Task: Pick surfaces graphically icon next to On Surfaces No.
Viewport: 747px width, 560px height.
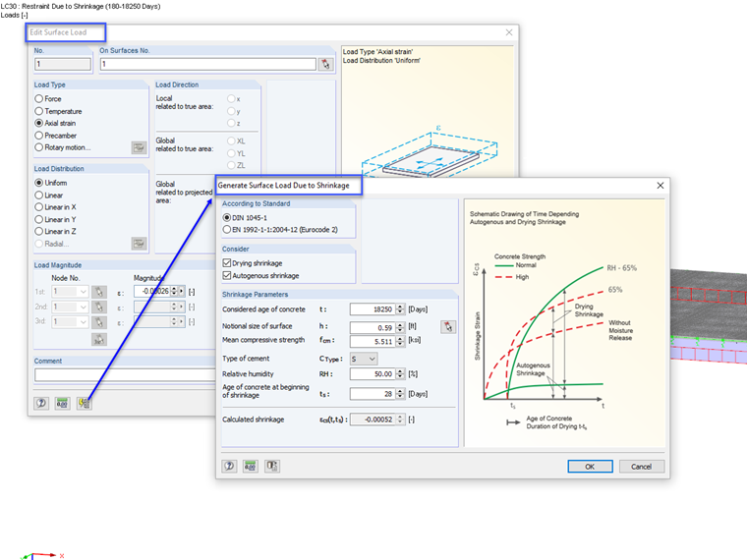Action: coord(325,64)
